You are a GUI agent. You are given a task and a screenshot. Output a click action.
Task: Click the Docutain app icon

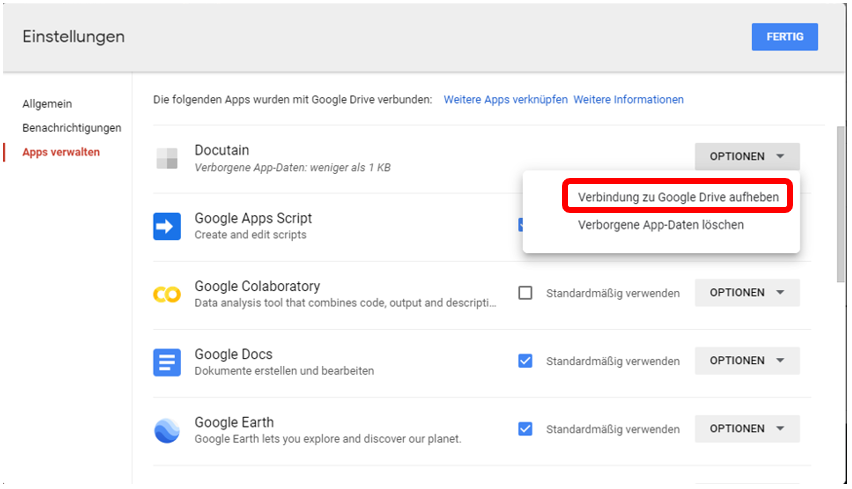(x=167, y=158)
